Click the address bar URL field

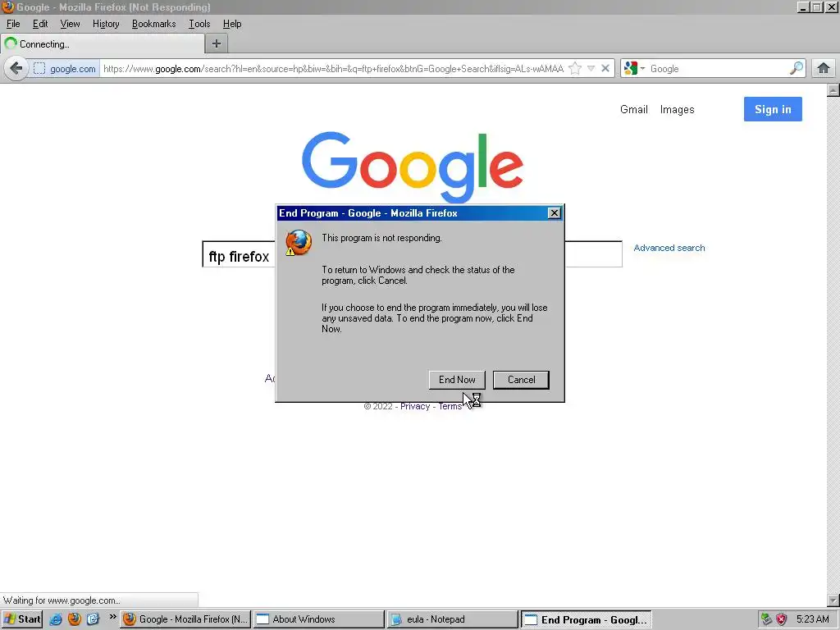pyautogui.click(x=333, y=69)
